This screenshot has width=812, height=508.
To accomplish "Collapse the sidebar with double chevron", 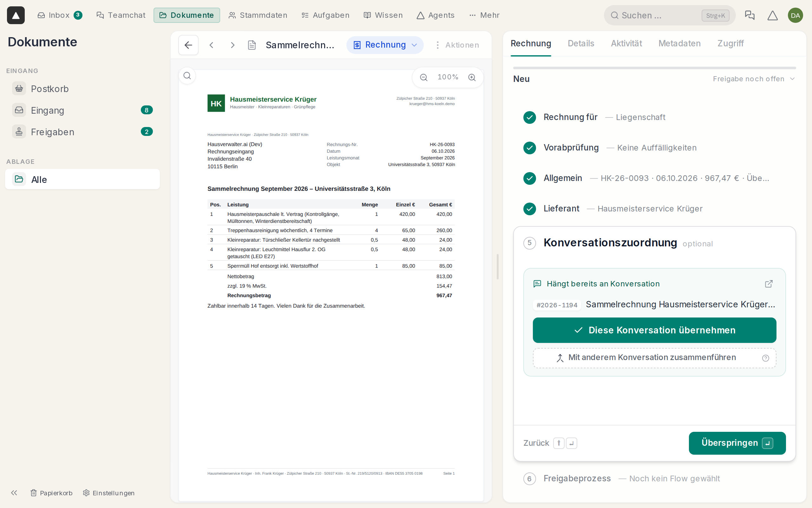I will point(14,493).
